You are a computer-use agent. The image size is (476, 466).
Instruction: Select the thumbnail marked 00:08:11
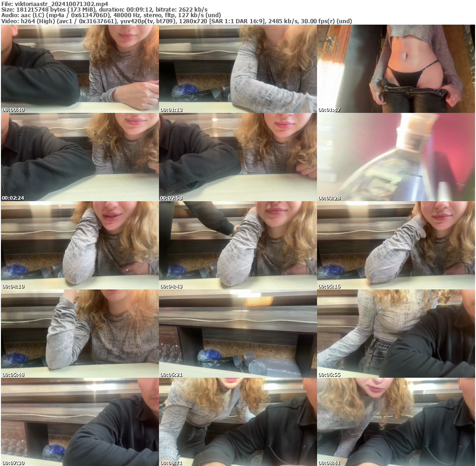(x=238, y=422)
